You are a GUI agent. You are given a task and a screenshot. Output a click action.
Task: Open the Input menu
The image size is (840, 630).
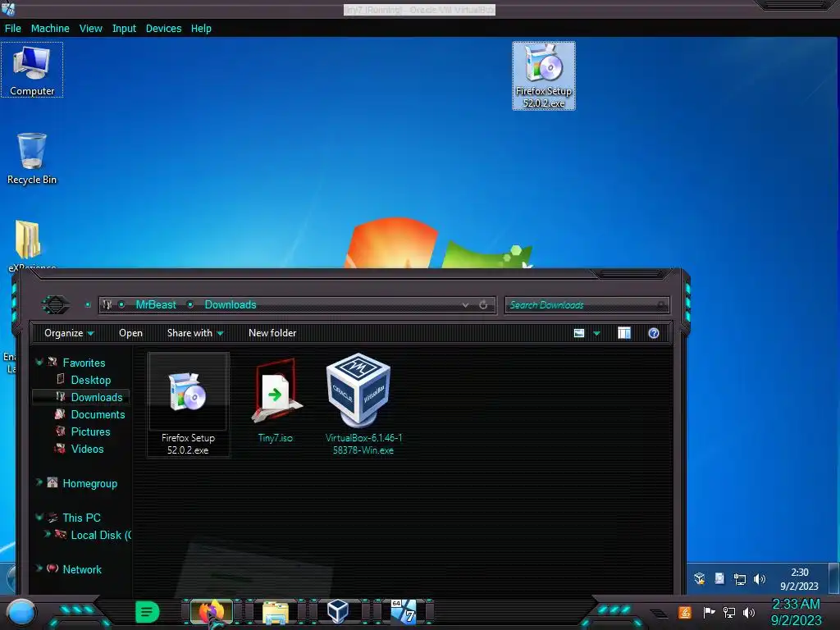(124, 29)
